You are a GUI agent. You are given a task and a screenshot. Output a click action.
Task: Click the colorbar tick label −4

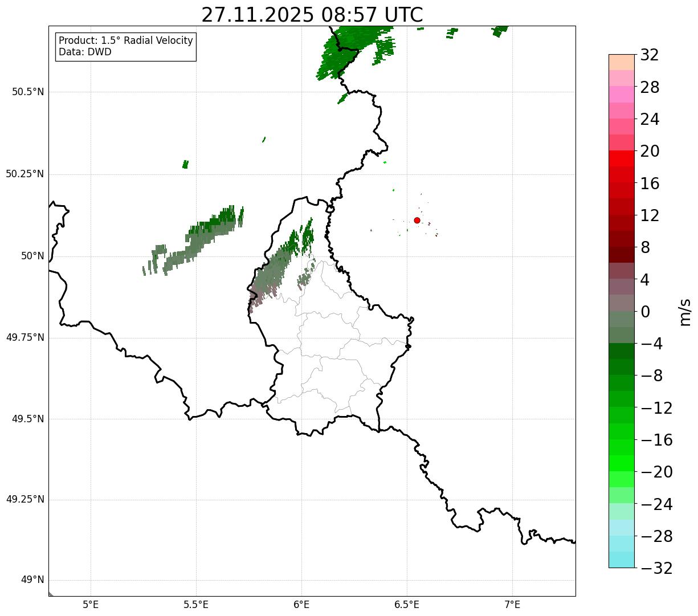point(651,344)
